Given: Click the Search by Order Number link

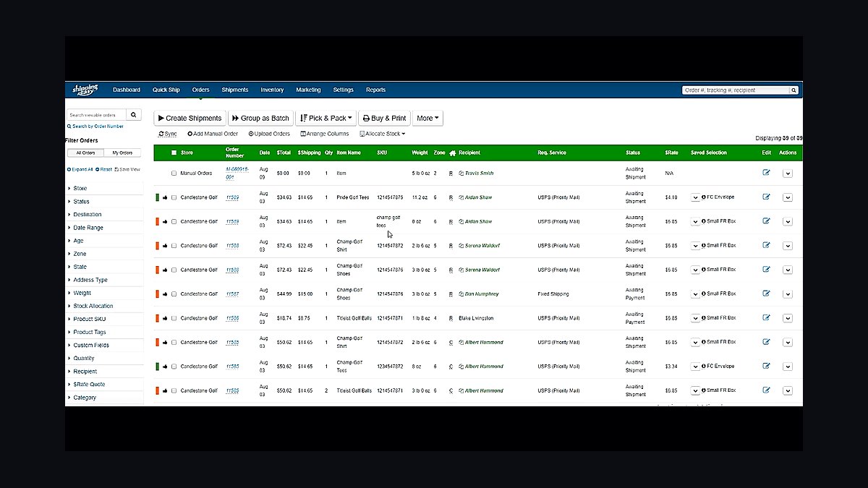Looking at the screenshot, I should point(95,127).
